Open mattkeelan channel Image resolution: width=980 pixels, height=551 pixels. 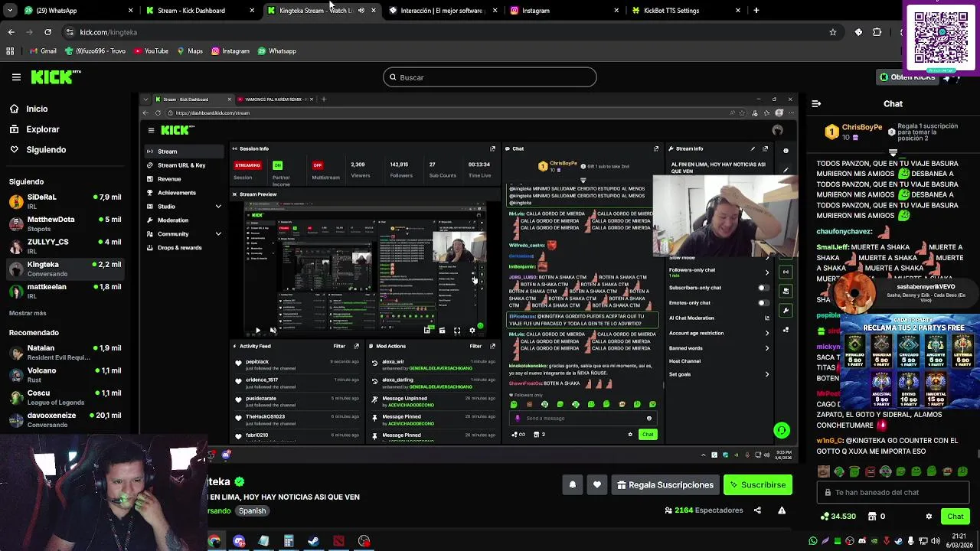65,291
